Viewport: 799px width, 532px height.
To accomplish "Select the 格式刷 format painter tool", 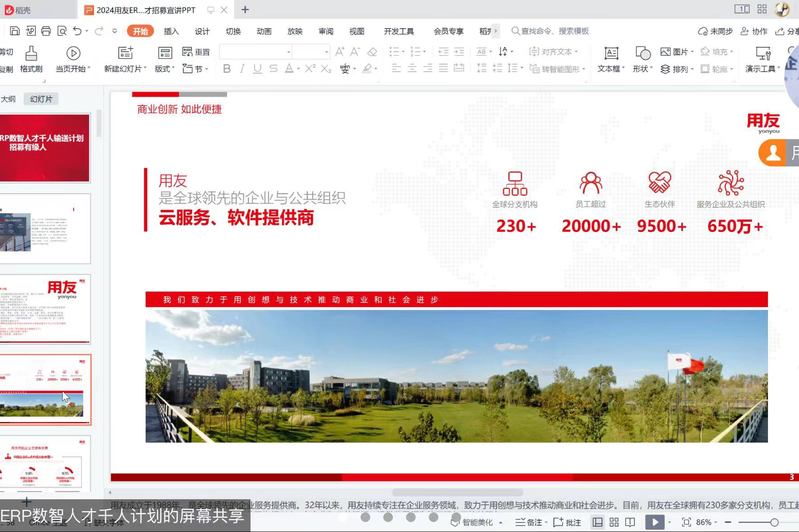I will point(31,59).
